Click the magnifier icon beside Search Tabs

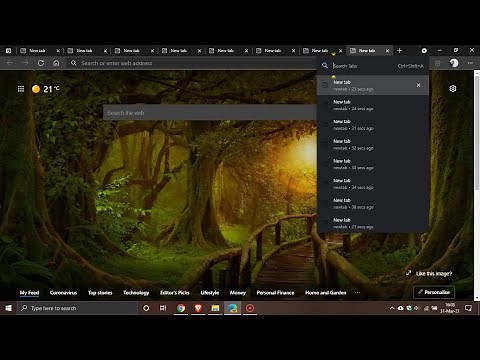click(x=325, y=66)
